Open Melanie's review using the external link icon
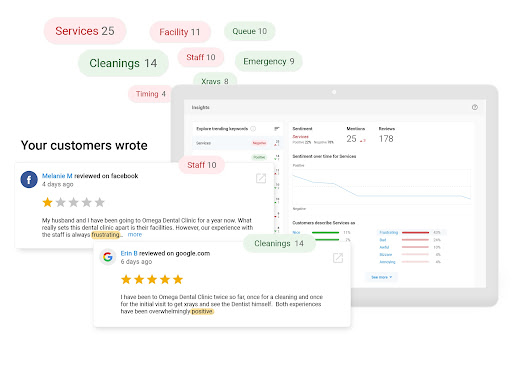Viewport: 512px width, 387px height. click(261, 178)
